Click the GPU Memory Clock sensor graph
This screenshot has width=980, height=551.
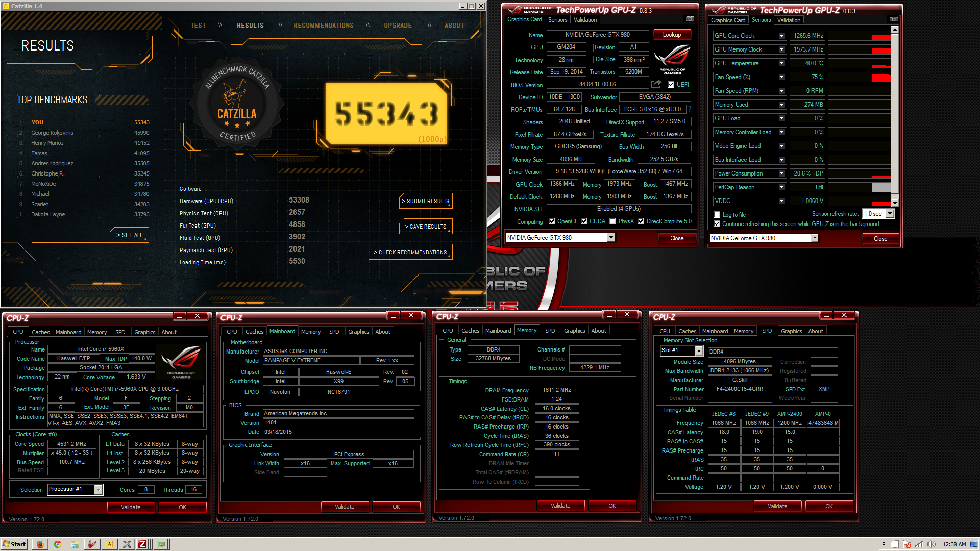click(x=859, y=49)
